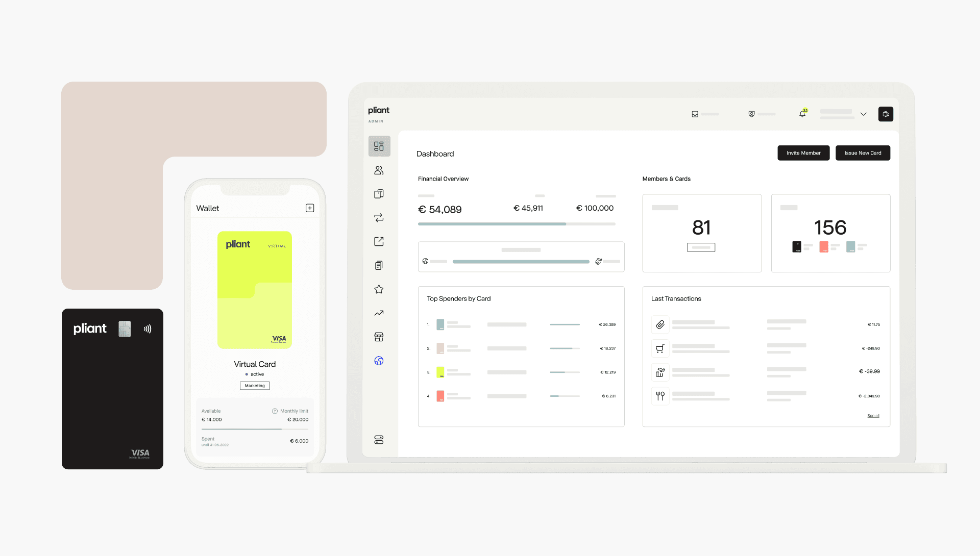Screen dimensions: 980x556
Task: Tap the lime pliant Virtual card on phone
Action: [255, 290]
